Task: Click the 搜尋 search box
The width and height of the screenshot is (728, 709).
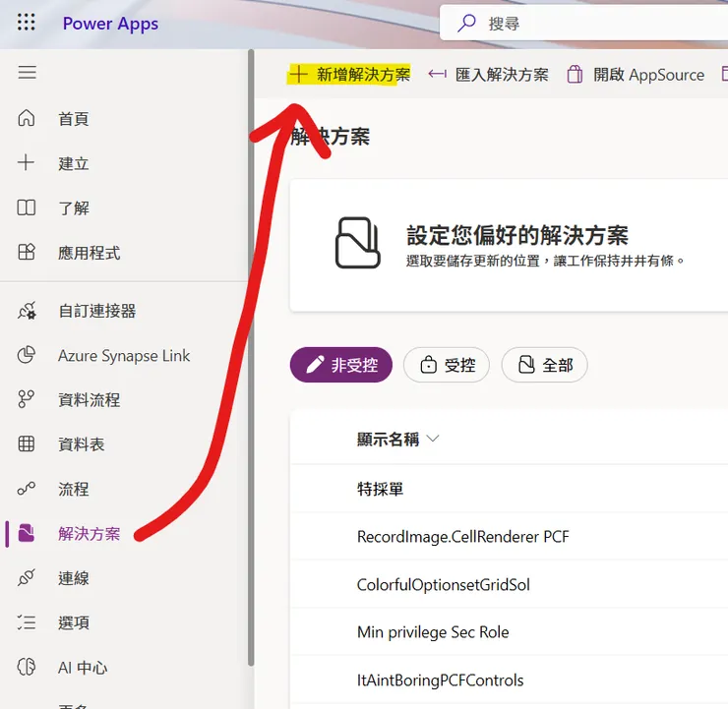Action: click(x=583, y=23)
